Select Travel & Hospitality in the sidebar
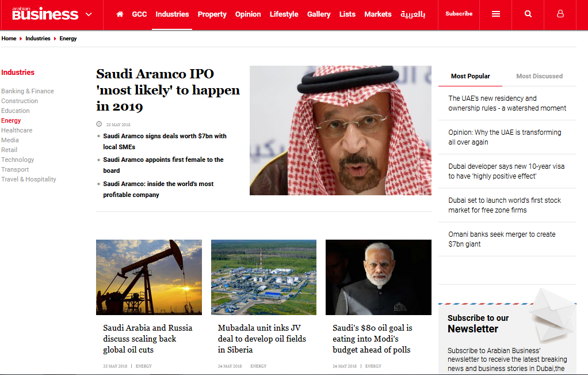This screenshot has height=375, width=588. tap(29, 179)
